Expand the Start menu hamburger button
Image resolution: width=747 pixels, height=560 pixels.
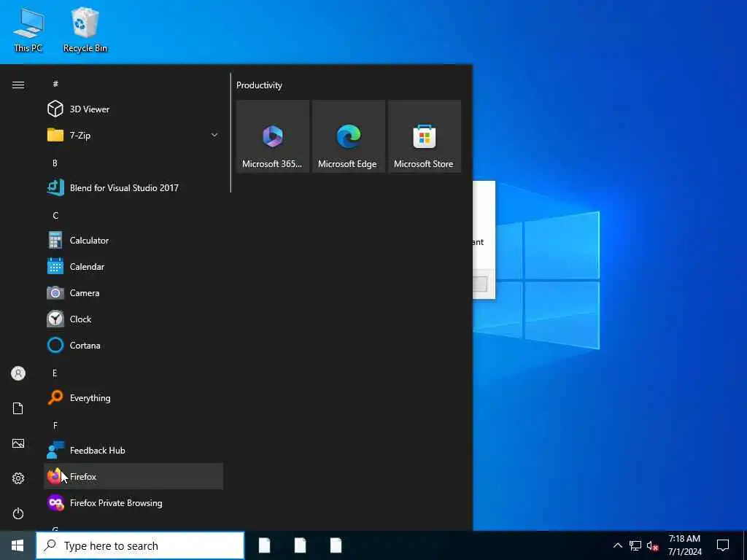tap(18, 85)
